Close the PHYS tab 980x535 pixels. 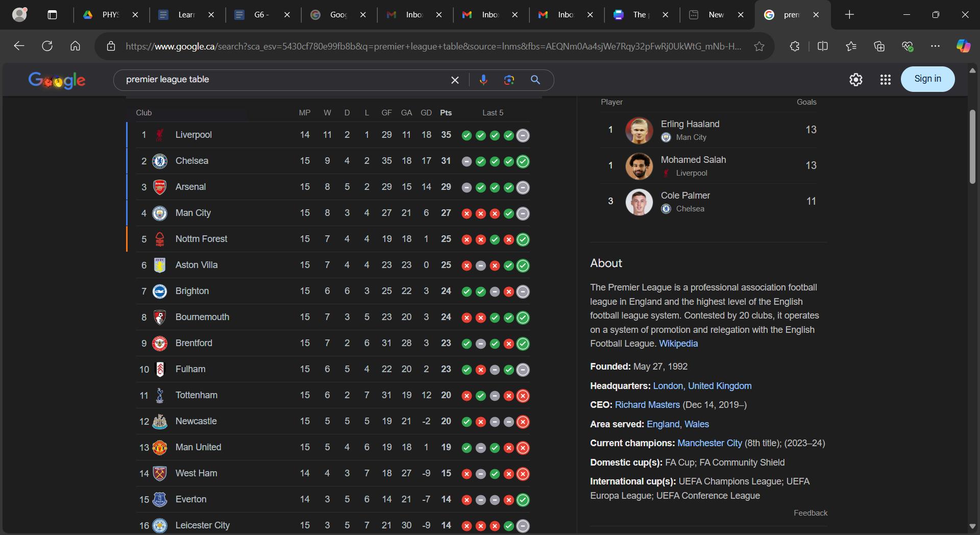pos(135,15)
